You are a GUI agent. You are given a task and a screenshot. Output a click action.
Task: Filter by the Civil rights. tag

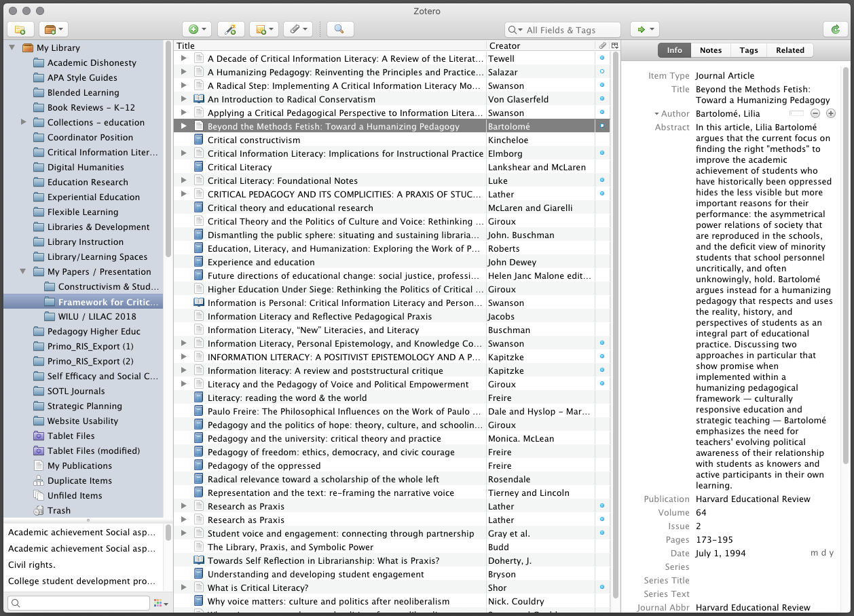tap(32, 564)
